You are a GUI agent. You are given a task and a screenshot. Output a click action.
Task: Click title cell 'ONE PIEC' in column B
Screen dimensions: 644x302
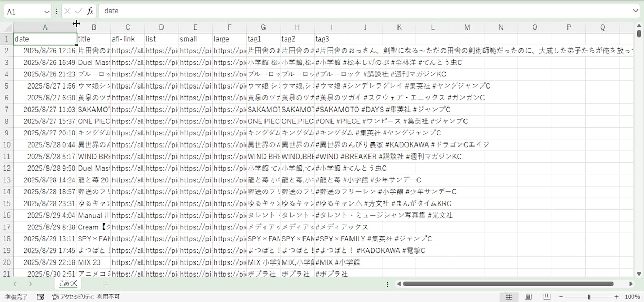[x=93, y=121]
